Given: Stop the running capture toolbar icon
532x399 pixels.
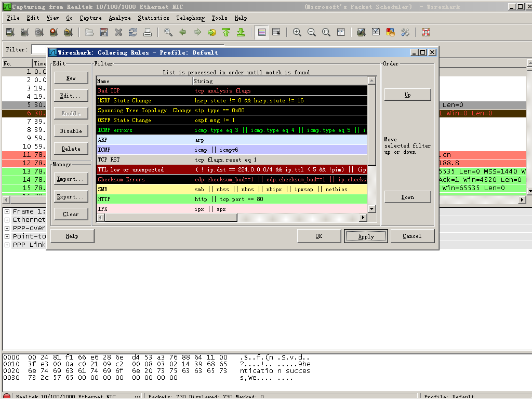Looking at the screenshot, I should (54, 32).
